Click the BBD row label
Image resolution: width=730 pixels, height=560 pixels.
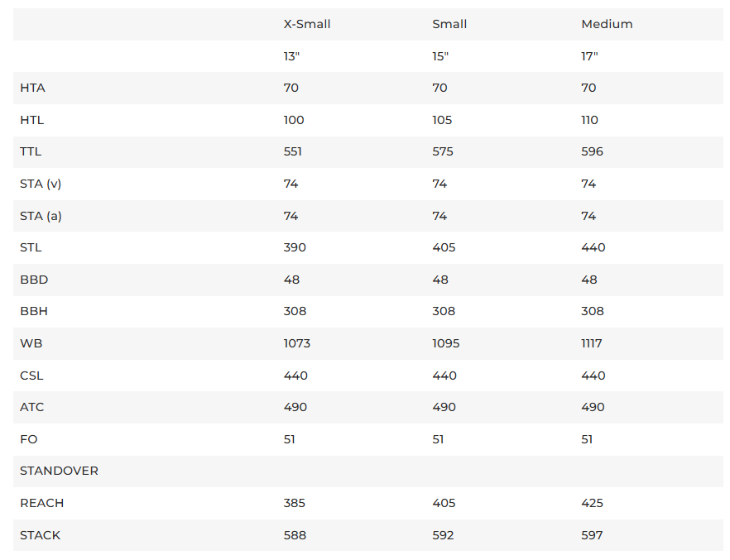tap(34, 280)
